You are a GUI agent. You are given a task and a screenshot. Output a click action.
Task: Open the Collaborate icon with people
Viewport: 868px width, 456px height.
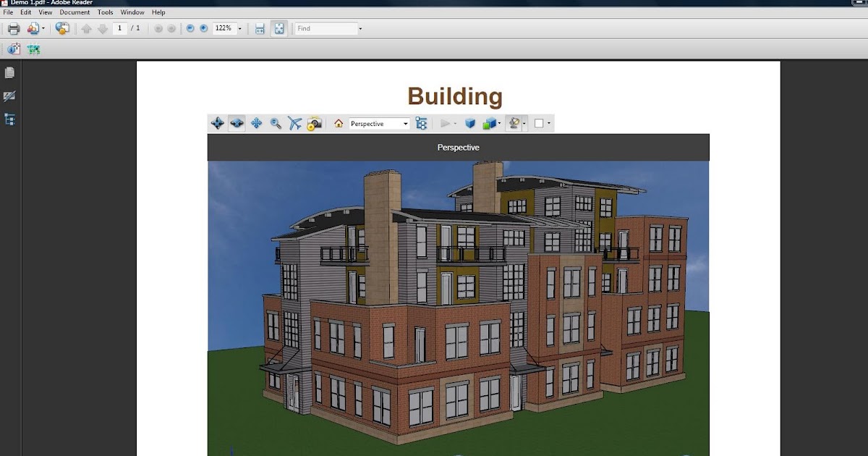pyautogui.click(x=33, y=29)
